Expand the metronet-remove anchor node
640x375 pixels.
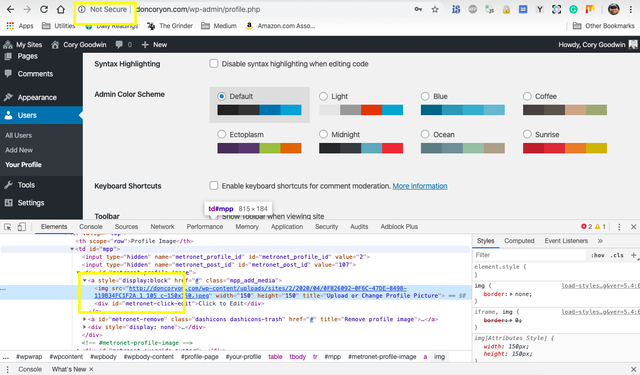pos(84,319)
